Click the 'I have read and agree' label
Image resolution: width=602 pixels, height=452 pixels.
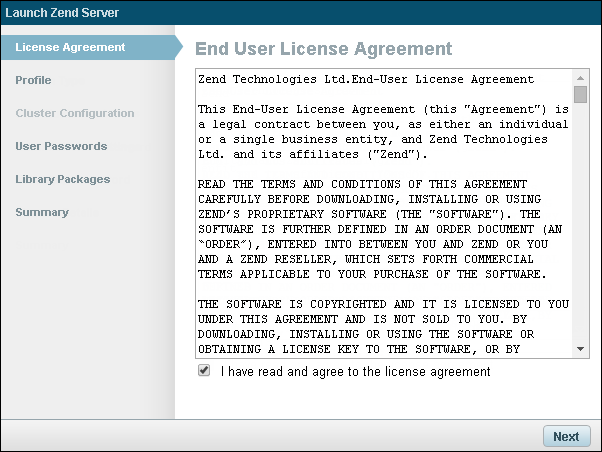point(356,372)
